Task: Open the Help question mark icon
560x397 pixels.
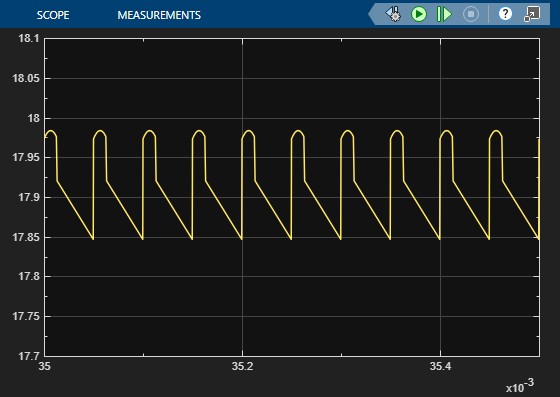Action: click(505, 14)
